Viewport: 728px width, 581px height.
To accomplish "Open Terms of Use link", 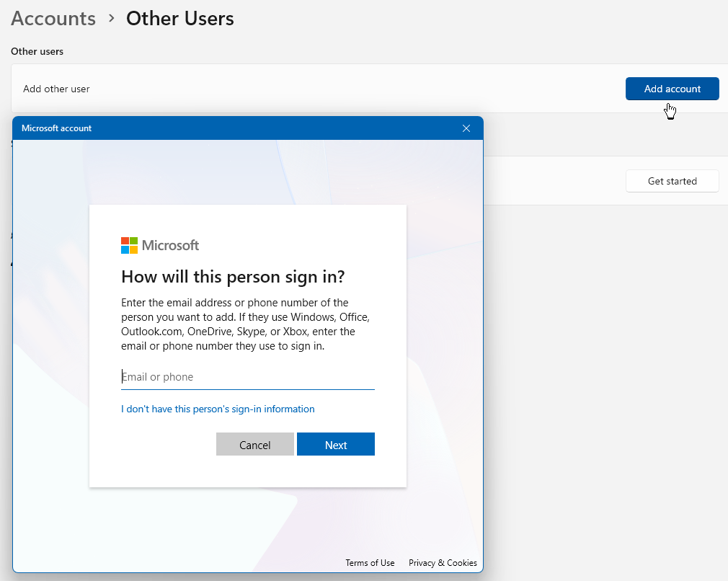I will tap(370, 562).
